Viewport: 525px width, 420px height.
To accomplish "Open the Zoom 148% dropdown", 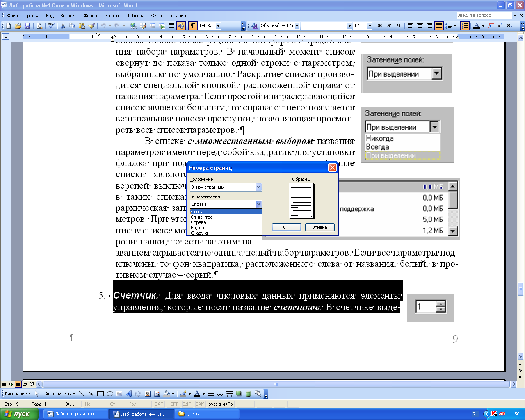I will [218, 26].
